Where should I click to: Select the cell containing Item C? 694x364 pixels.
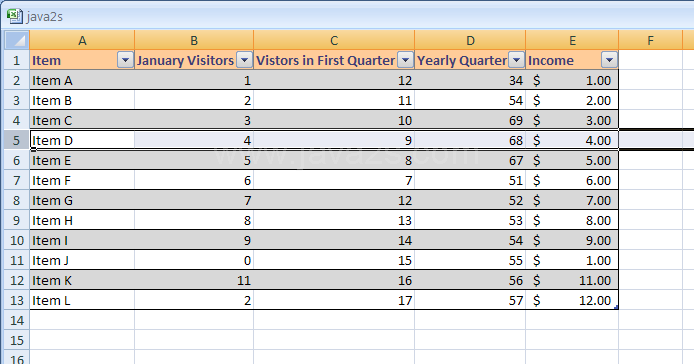[x=82, y=120]
